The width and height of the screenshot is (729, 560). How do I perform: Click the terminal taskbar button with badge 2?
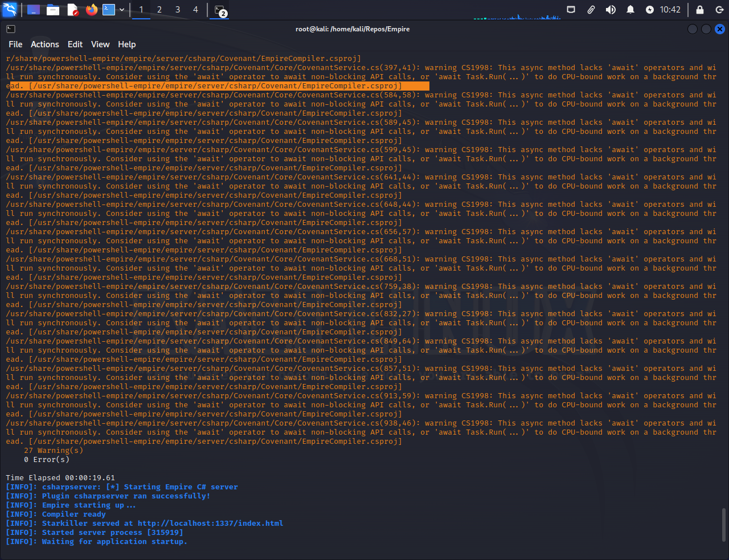[x=220, y=10]
